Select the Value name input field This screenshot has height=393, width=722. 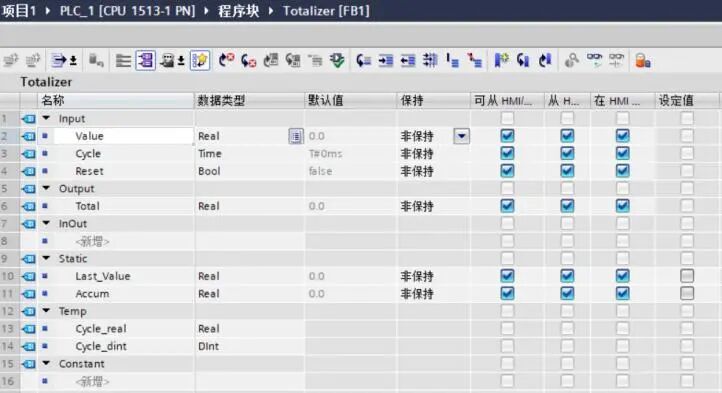123,136
